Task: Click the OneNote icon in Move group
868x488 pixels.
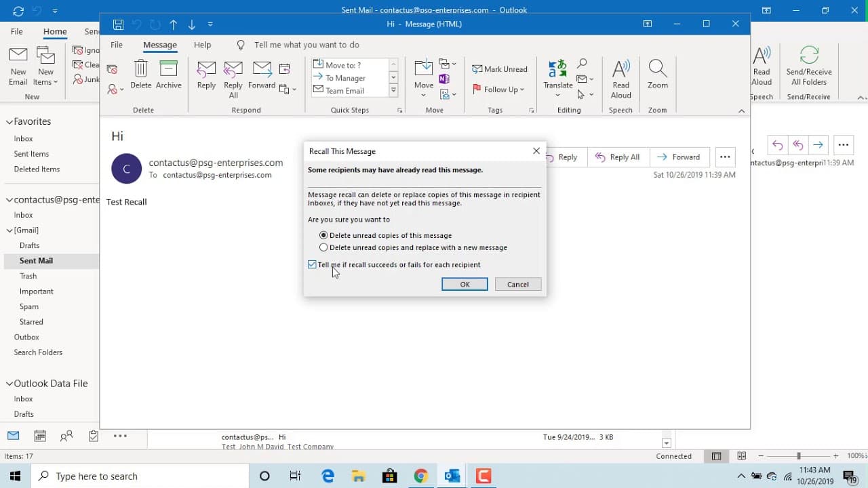Action: tap(444, 79)
